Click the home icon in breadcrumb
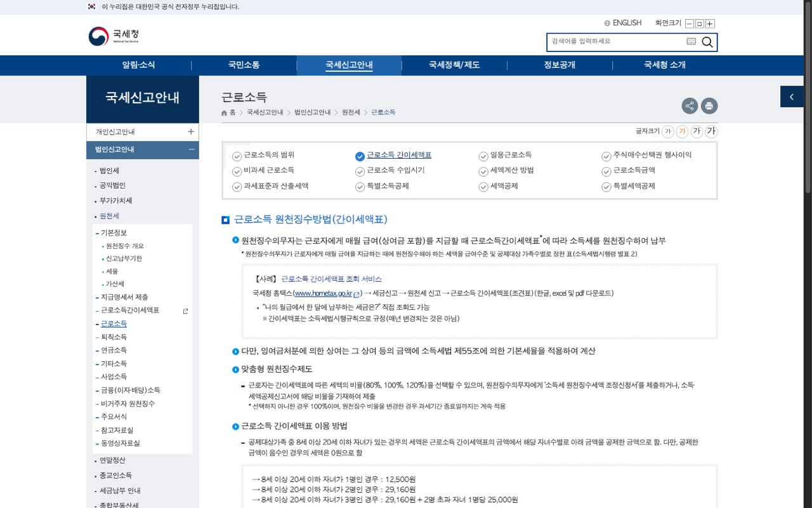This screenshot has width=812, height=508. (224, 112)
